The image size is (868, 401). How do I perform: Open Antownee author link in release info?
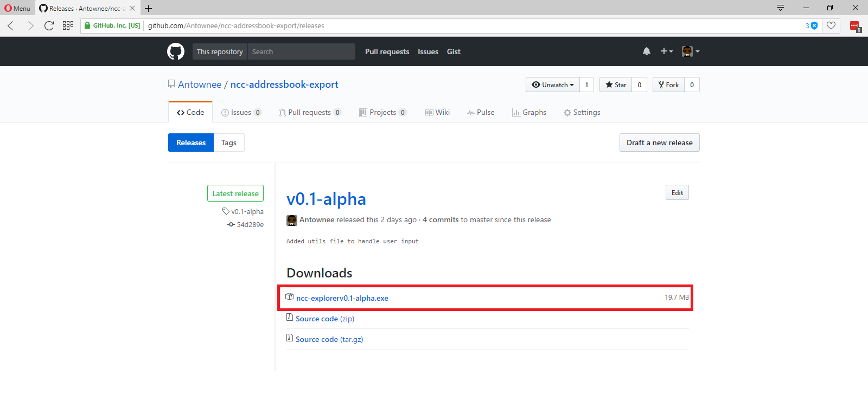tap(317, 219)
